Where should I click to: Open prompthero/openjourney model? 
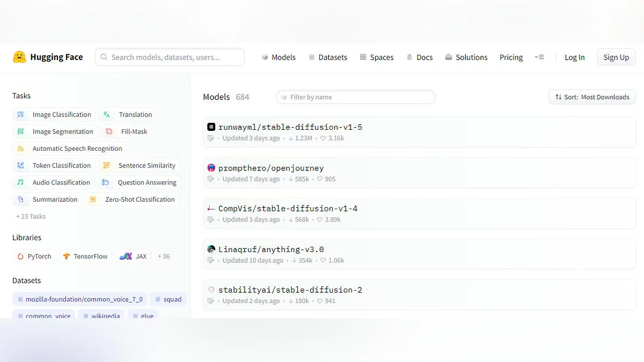[419, 173]
